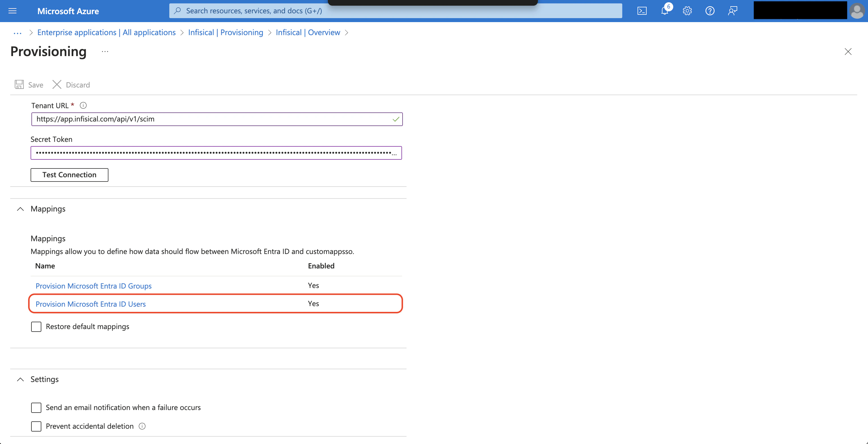This screenshot has width=868, height=444.
Task: Go to Enterprise applications | All applications breadcrumb
Action: point(106,32)
